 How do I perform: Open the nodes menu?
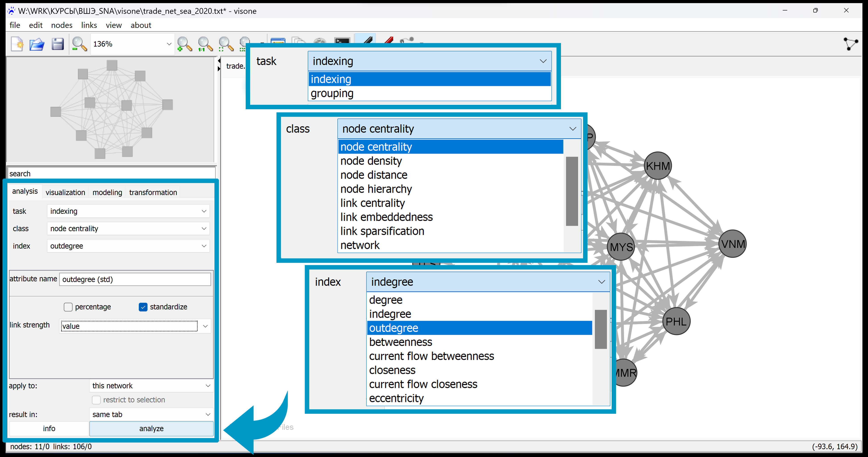(x=62, y=25)
